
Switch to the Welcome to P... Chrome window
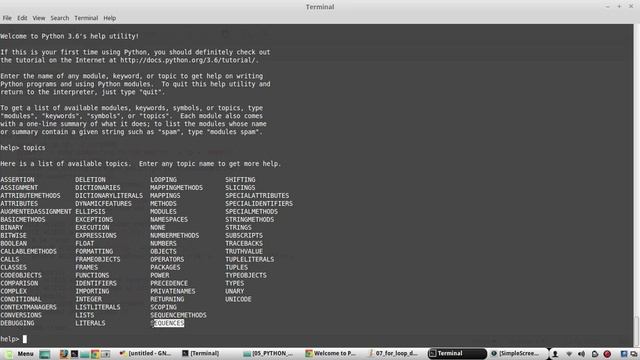331,353
